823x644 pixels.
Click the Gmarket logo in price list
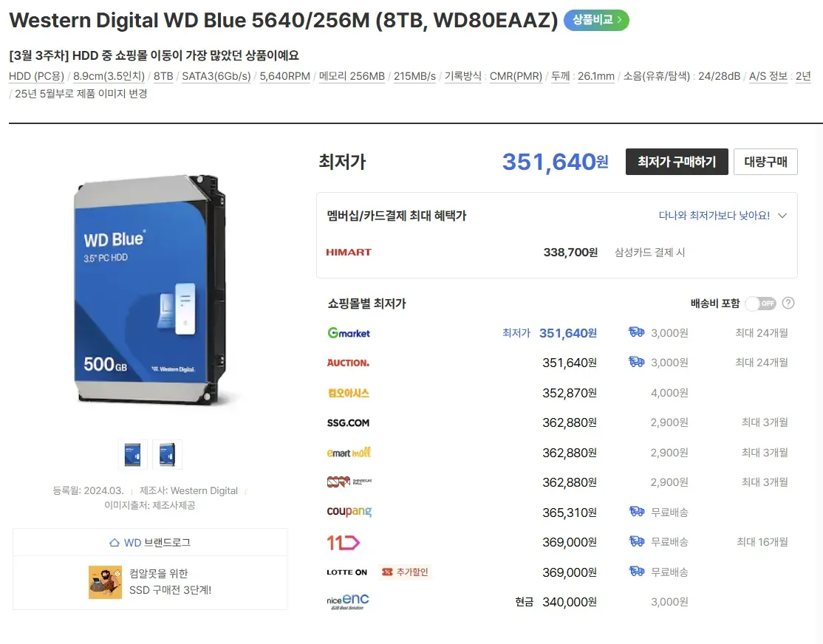click(349, 333)
